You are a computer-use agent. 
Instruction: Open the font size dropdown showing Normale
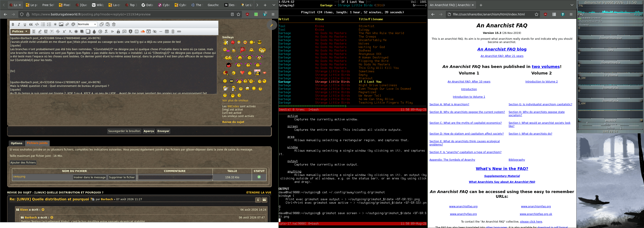pyautogui.click(x=87, y=25)
